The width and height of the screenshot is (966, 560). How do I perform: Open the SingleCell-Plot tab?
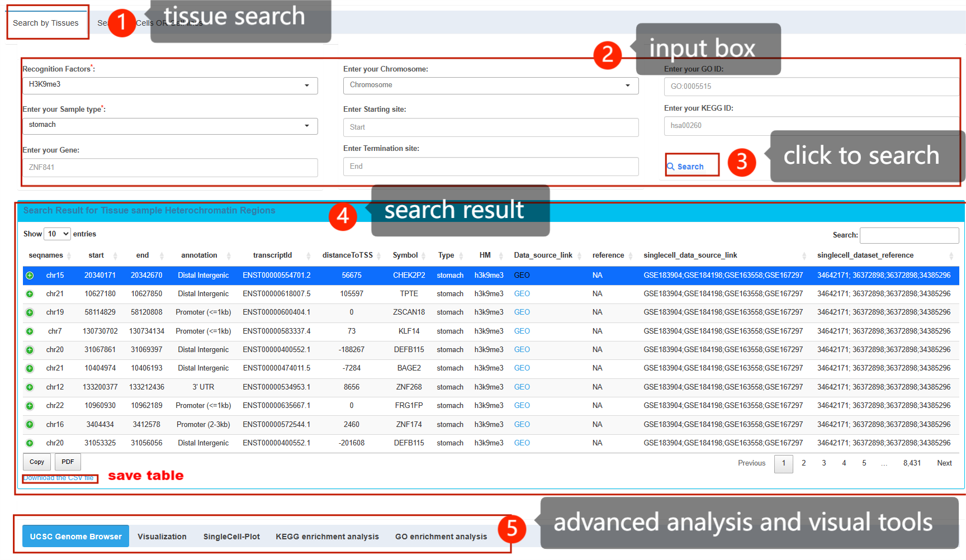click(231, 537)
